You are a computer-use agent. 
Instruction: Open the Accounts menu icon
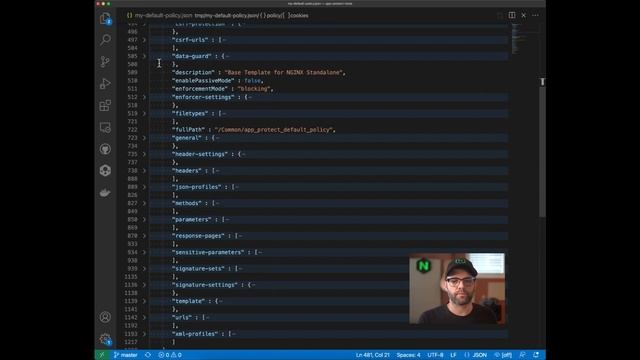click(x=105, y=317)
